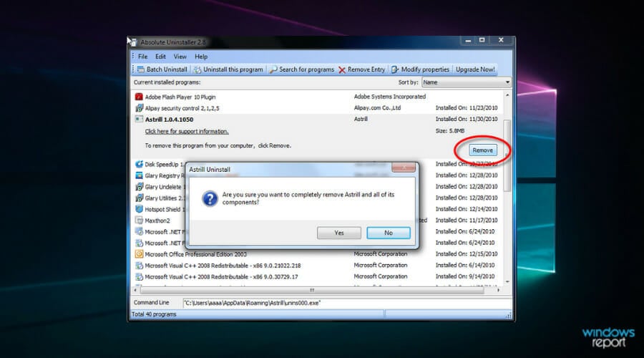This screenshot has height=358, width=644.
Task: Select Microsoft Office Professional Edition 2003 icon
Action: pyautogui.click(x=139, y=254)
